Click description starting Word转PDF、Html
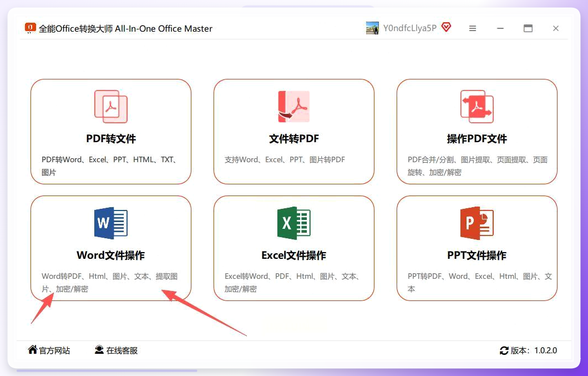The height and width of the screenshot is (376, 588). (x=109, y=283)
